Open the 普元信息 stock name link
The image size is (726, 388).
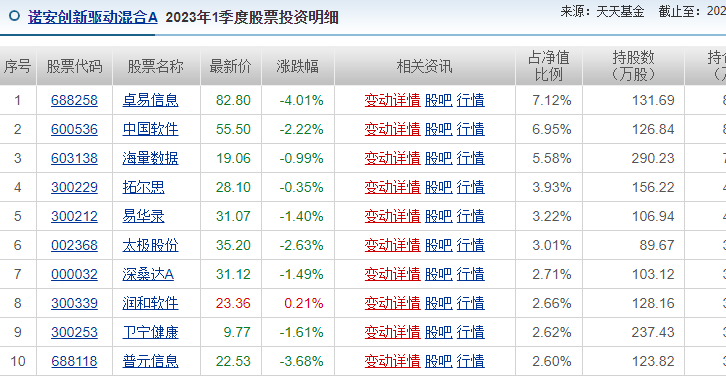click(x=150, y=361)
